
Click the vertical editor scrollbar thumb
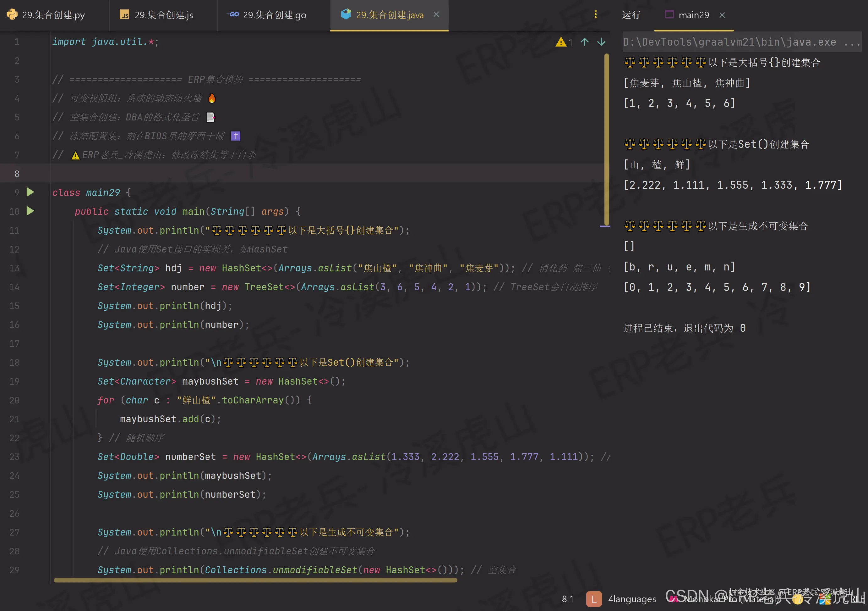click(606, 140)
